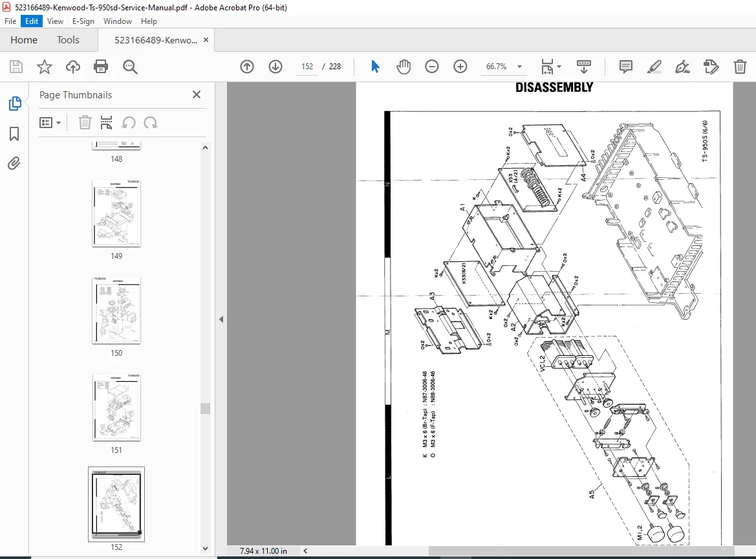Image resolution: width=756 pixels, height=559 pixels.
Task: Click the 148 thumbnail page label
Action: (116, 159)
